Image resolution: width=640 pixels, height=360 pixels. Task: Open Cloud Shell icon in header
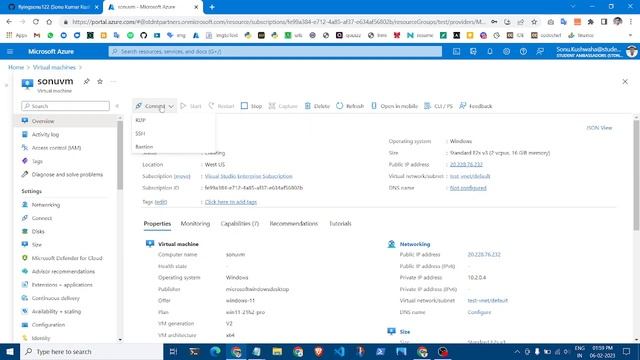click(x=456, y=51)
